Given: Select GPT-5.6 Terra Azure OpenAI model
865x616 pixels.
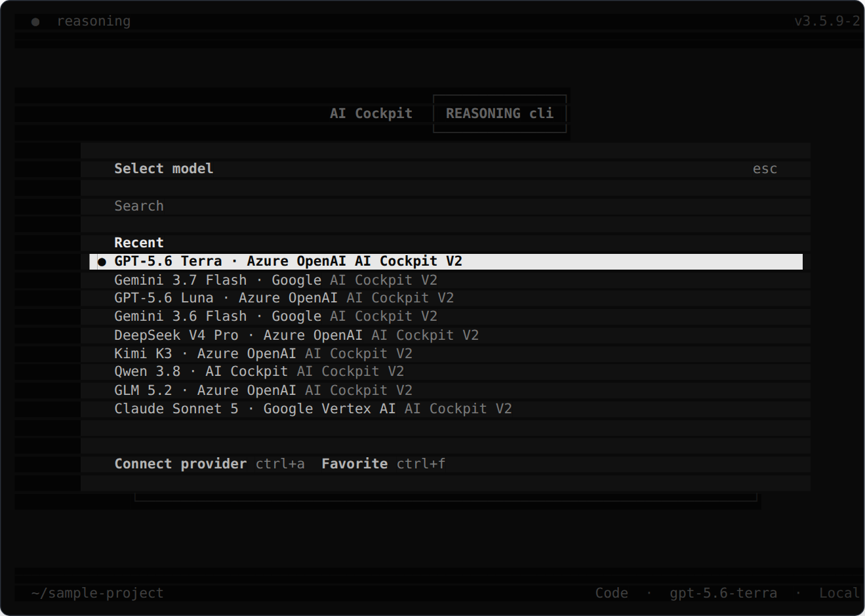Looking at the screenshot, I should 446,261.
